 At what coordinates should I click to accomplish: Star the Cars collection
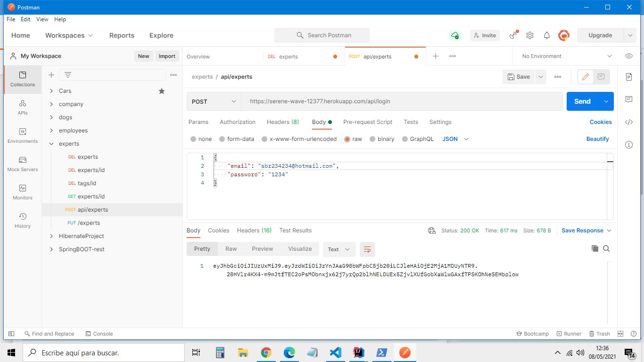pyautogui.click(x=162, y=91)
